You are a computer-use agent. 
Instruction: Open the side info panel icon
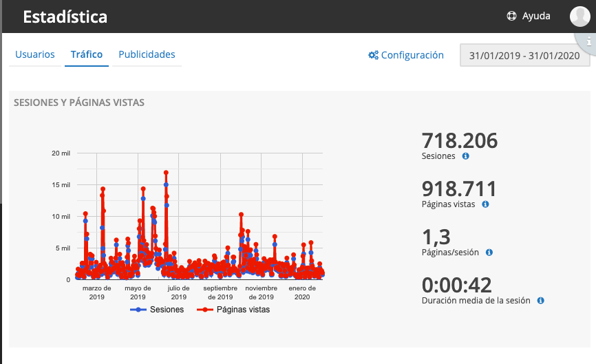pos(588,41)
